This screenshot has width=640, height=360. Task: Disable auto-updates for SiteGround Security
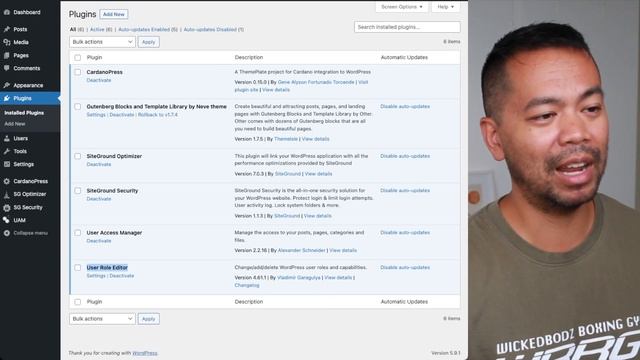(405, 191)
